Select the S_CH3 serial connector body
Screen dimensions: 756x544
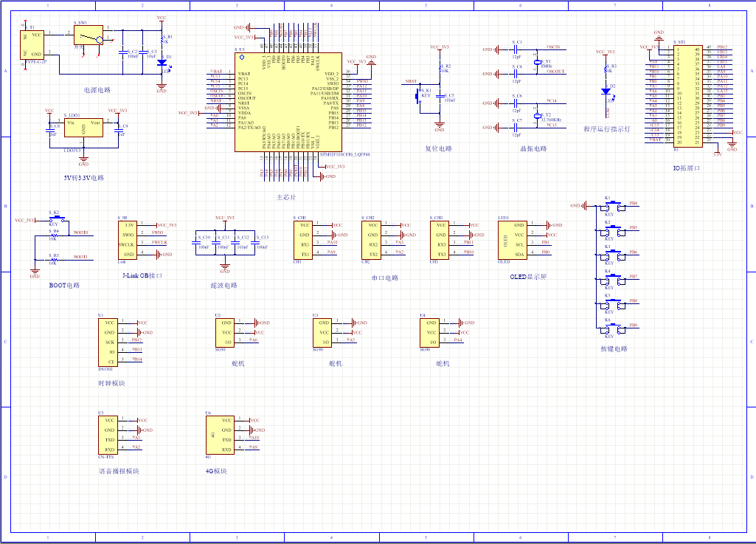440,240
